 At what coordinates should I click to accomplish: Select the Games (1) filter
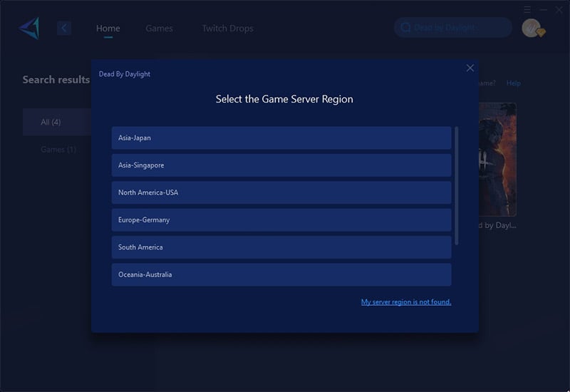click(x=58, y=150)
